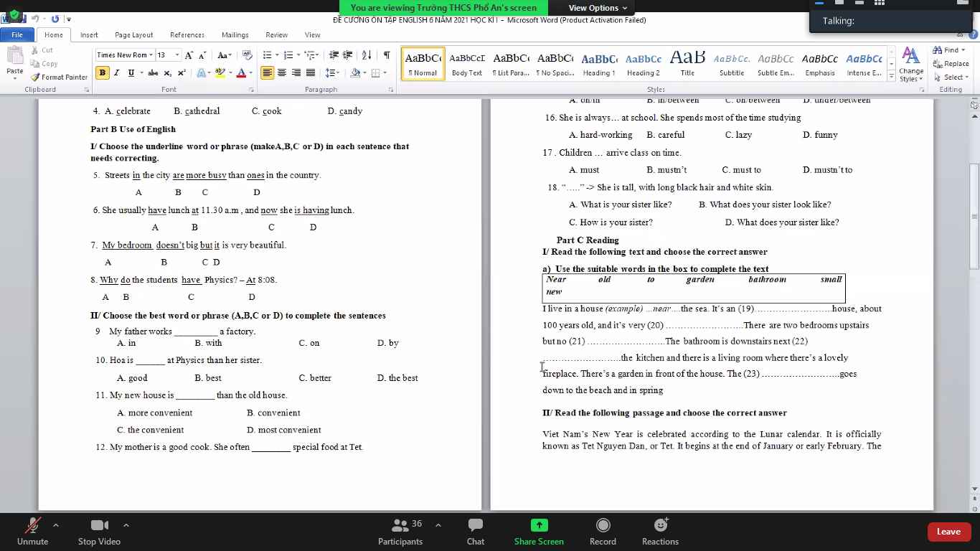
Task: Click Grow Font icon
Action: pos(189,55)
